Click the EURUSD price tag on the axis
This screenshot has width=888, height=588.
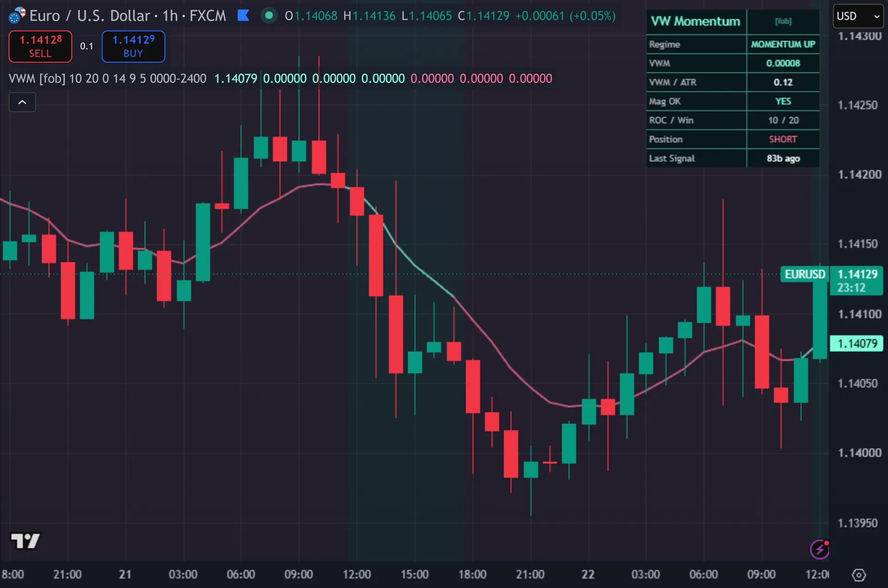pyautogui.click(x=805, y=274)
